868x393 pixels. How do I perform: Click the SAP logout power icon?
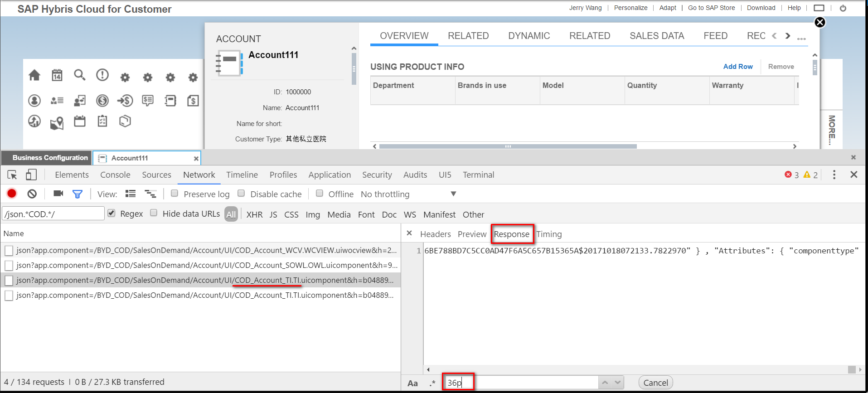[843, 8]
